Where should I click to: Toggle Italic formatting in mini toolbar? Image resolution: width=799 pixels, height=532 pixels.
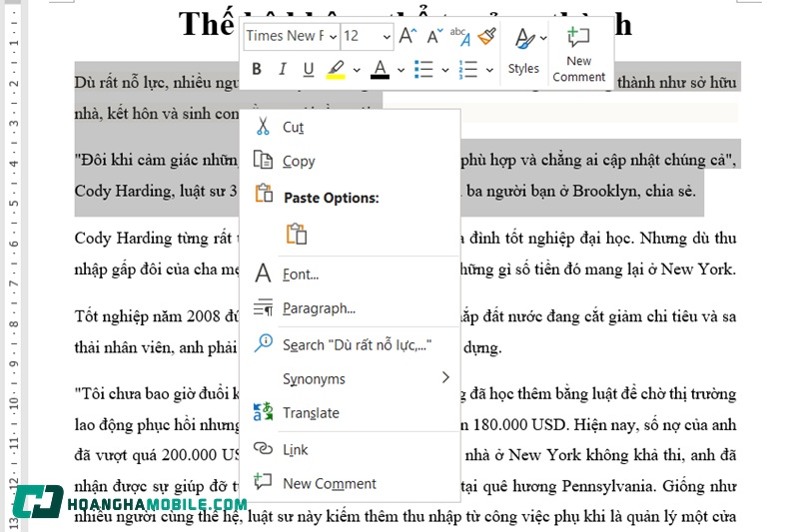(282, 69)
